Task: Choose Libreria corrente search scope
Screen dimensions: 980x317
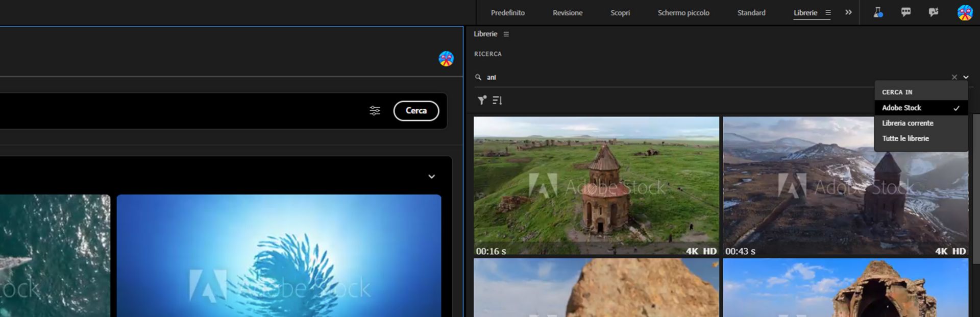Action: pyautogui.click(x=921, y=123)
